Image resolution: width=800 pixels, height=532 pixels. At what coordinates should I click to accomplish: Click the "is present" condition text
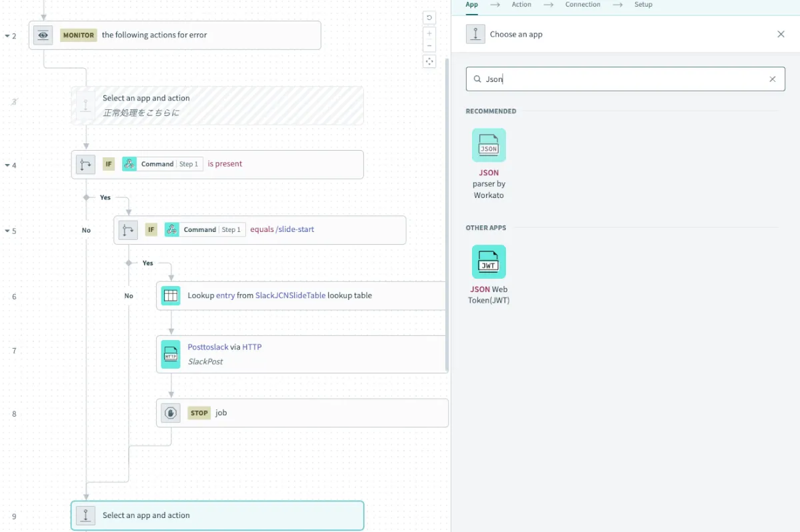225,164
